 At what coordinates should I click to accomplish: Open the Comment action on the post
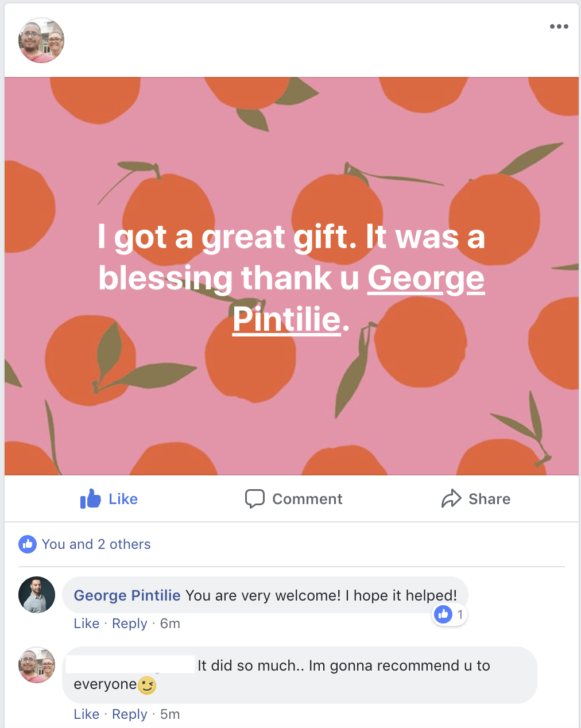[293, 499]
